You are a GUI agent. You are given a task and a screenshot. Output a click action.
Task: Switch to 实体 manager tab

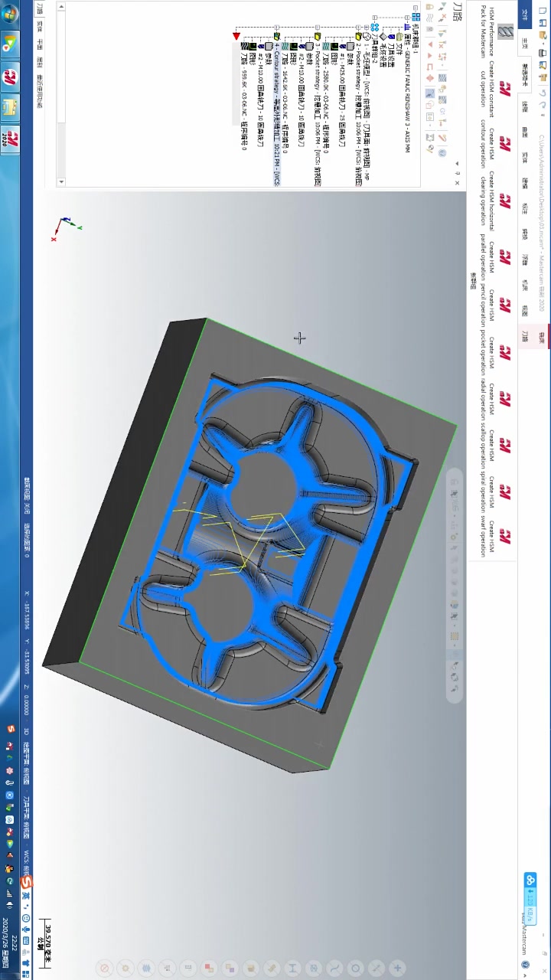point(40,27)
